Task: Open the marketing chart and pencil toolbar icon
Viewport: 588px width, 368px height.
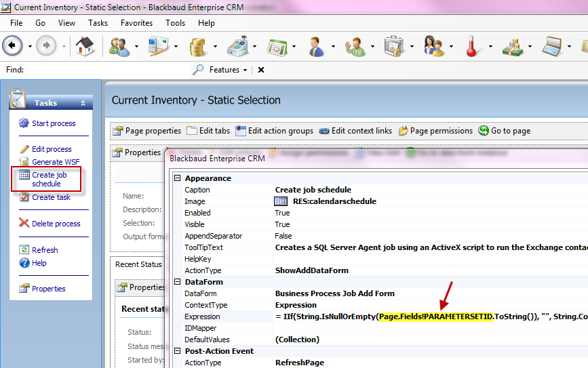Action: pos(158,47)
